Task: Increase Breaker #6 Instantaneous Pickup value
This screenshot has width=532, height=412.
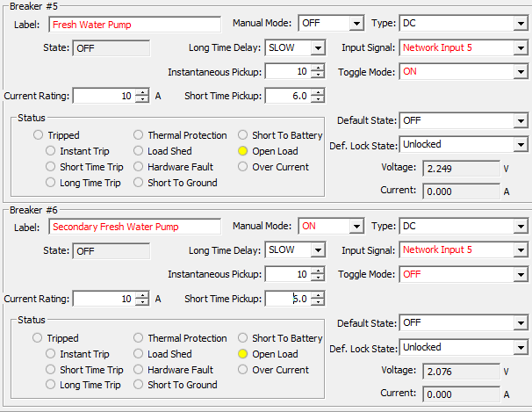Action: point(318,271)
